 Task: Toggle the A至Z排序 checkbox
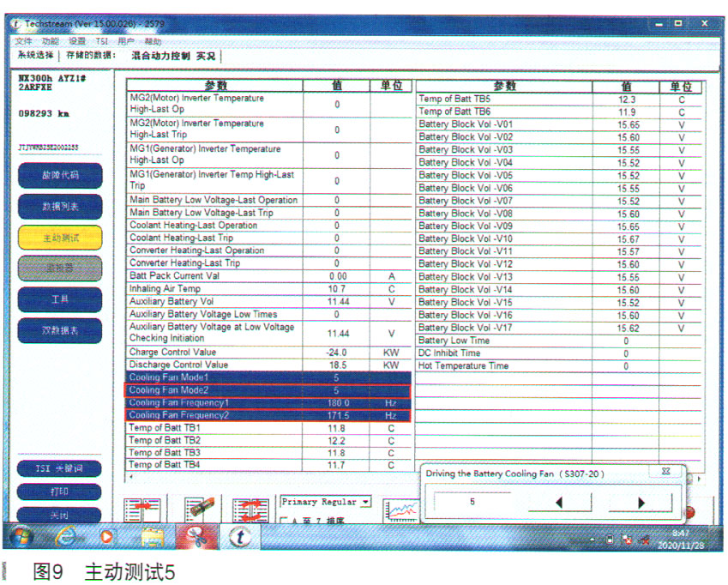pyautogui.click(x=284, y=521)
